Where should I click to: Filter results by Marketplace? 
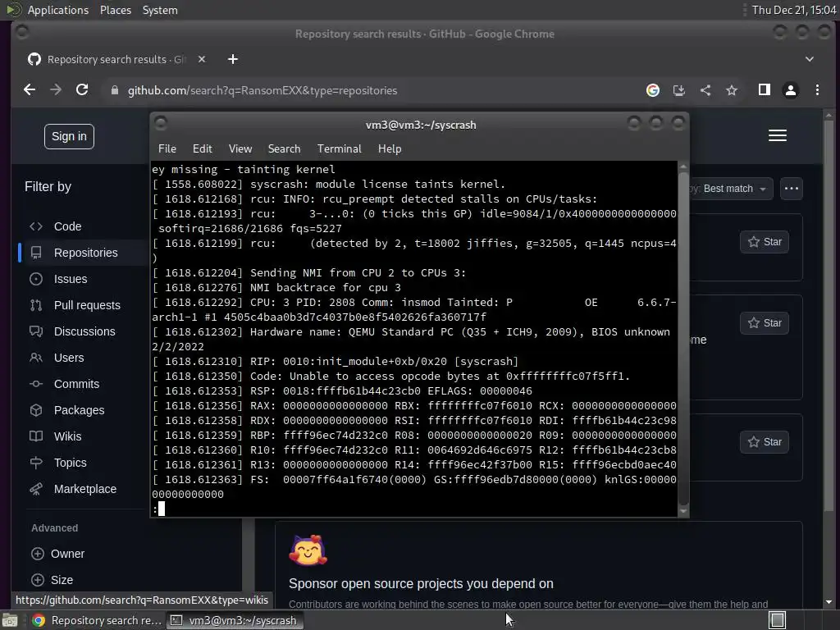[84, 489]
